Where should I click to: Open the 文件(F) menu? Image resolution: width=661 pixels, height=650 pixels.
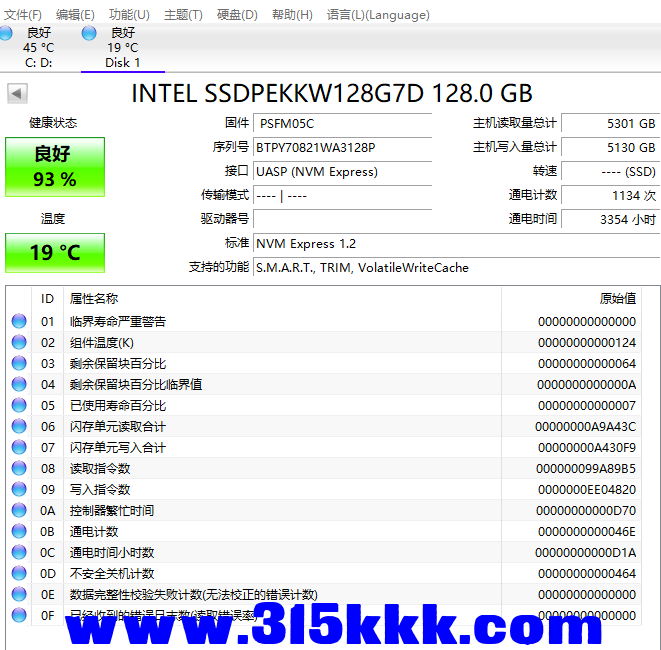coord(22,15)
